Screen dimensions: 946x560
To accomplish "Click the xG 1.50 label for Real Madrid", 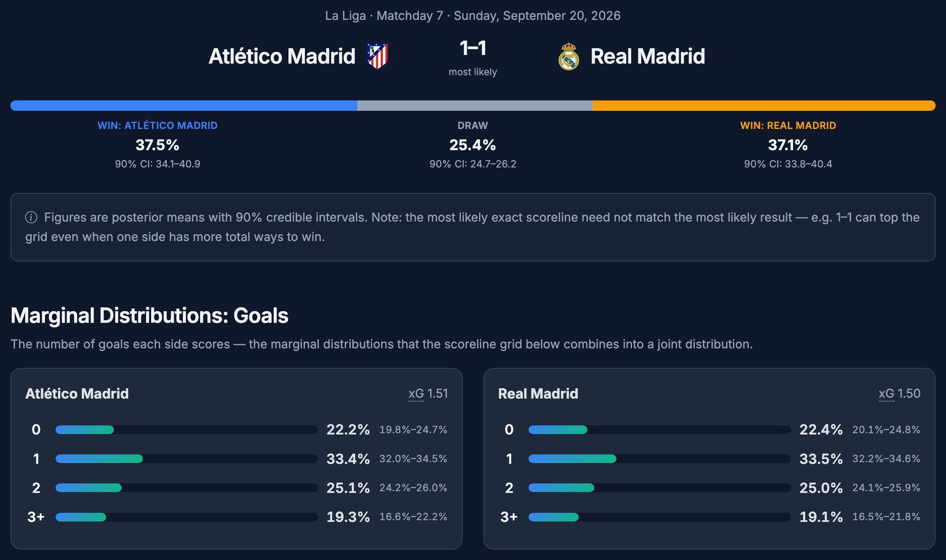I will pyautogui.click(x=900, y=393).
